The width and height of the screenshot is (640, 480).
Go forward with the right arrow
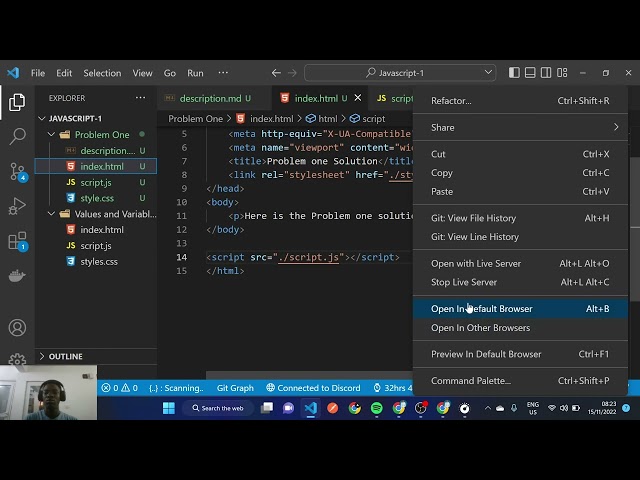pyautogui.click(x=292, y=73)
